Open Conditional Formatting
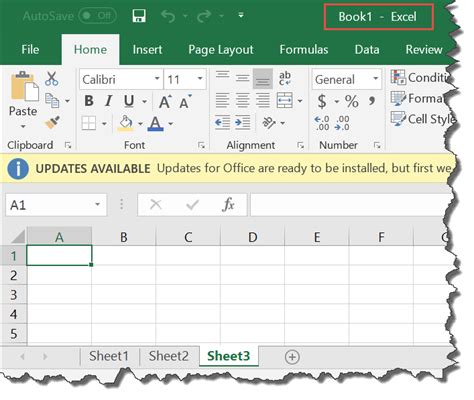Viewport: 474px width, 400px height. pos(420,77)
